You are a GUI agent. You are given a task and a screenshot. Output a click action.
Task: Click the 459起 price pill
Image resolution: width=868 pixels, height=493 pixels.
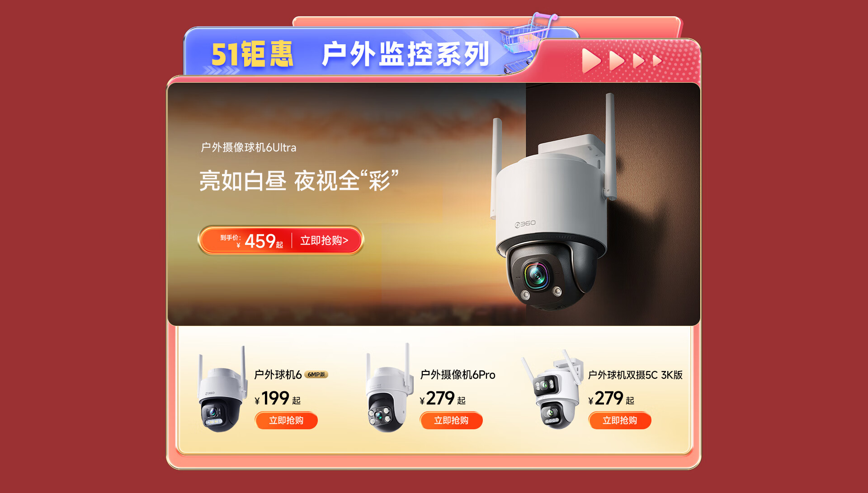click(x=281, y=240)
